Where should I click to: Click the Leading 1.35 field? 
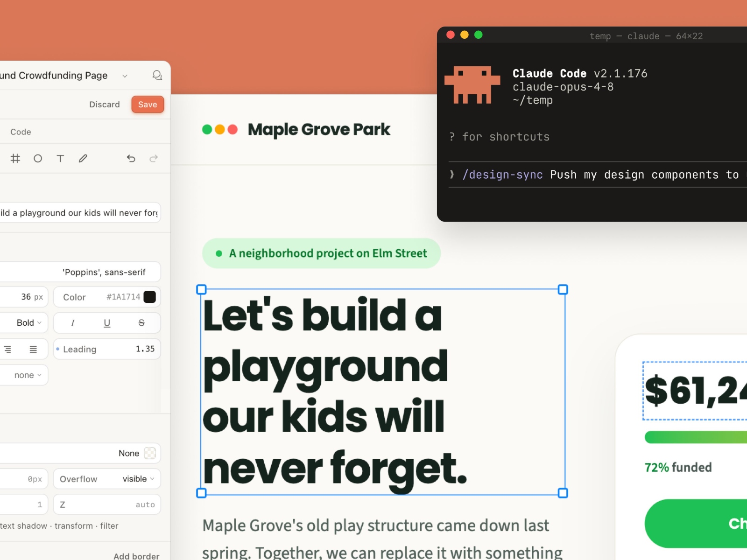pyautogui.click(x=107, y=349)
